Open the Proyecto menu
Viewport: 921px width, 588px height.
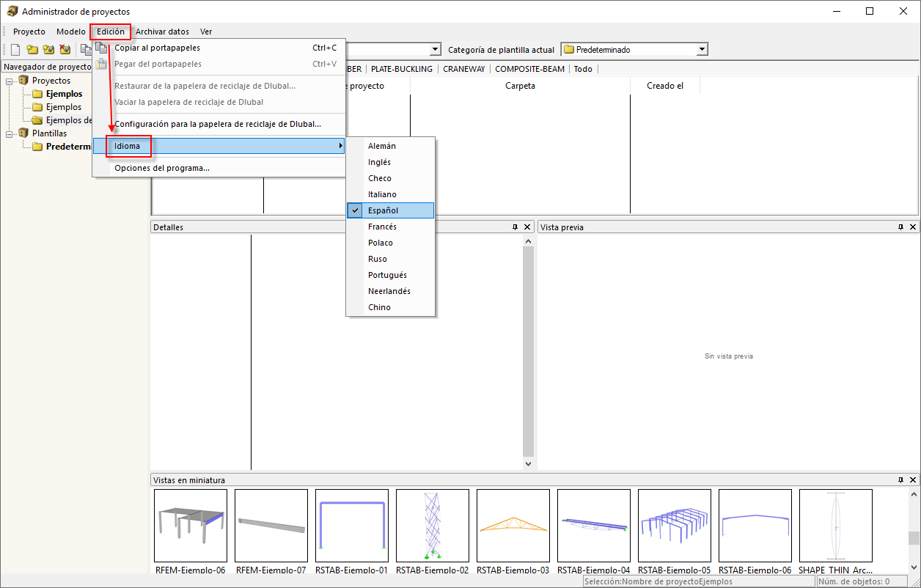pyautogui.click(x=29, y=32)
